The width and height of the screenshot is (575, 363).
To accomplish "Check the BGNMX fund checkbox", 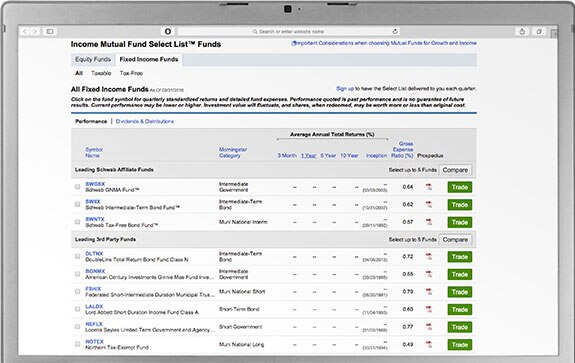I will pos(77,274).
